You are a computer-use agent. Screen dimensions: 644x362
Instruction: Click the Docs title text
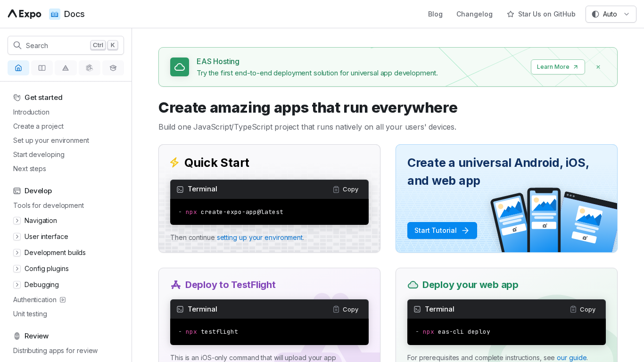74,14
